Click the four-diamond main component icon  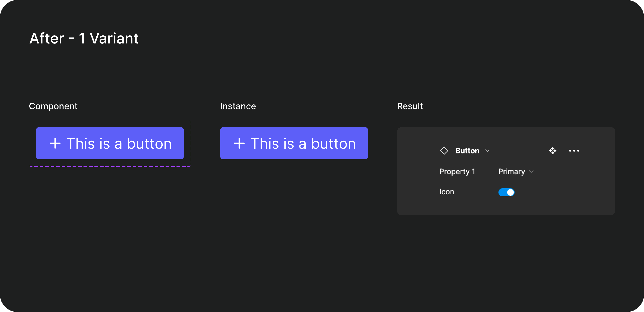pyautogui.click(x=552, y=151)
